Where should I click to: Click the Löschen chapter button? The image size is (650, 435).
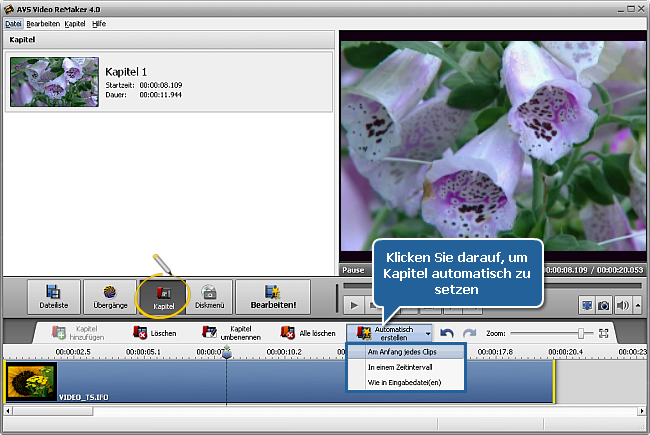[155, 333]
